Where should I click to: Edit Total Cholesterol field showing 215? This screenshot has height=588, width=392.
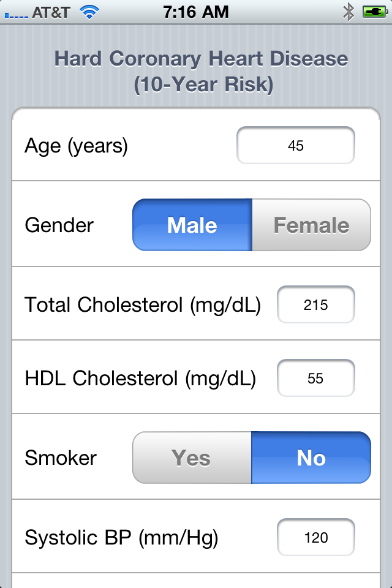pos(316,304)
